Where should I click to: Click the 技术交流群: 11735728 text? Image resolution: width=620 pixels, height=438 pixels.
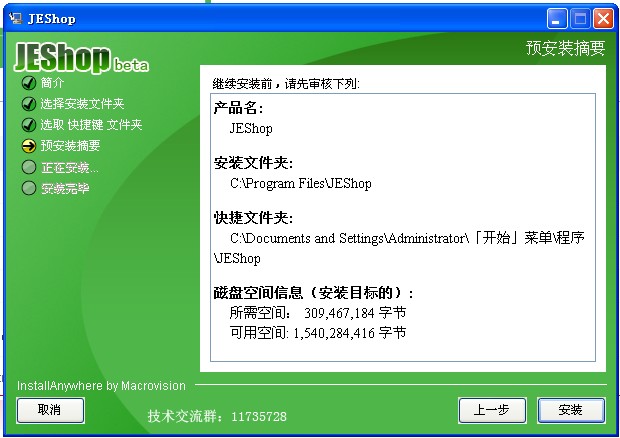217,416
